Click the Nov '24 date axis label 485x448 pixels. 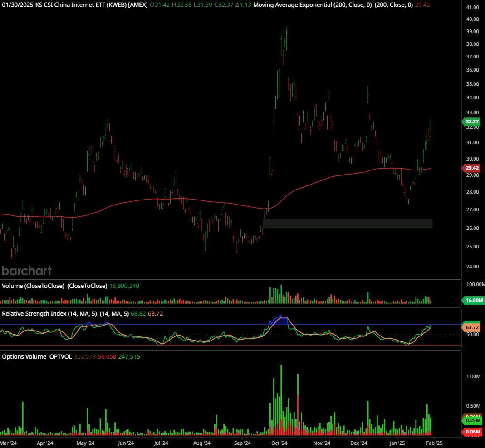(x=322, y=443)
